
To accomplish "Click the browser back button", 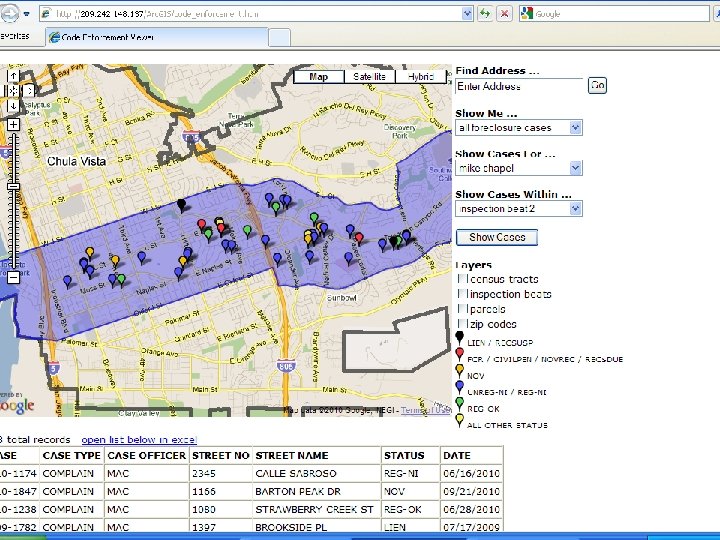I will coord(10,14).
